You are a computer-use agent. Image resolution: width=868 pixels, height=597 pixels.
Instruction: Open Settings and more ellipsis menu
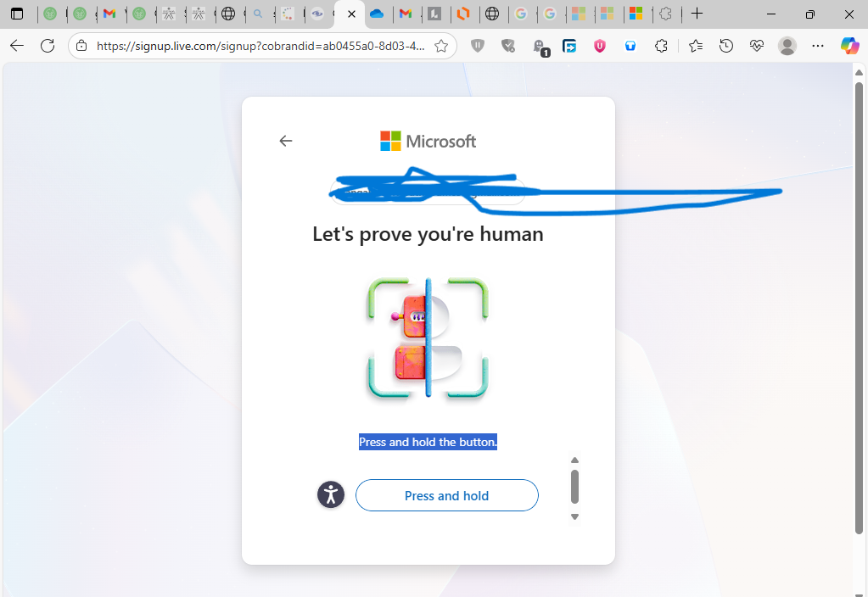(818, 46)
